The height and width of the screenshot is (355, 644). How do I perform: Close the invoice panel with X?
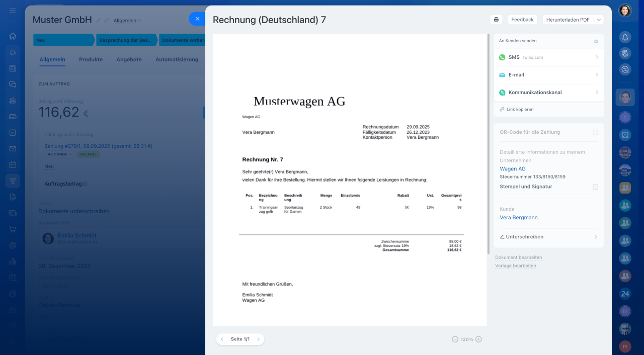197,19
